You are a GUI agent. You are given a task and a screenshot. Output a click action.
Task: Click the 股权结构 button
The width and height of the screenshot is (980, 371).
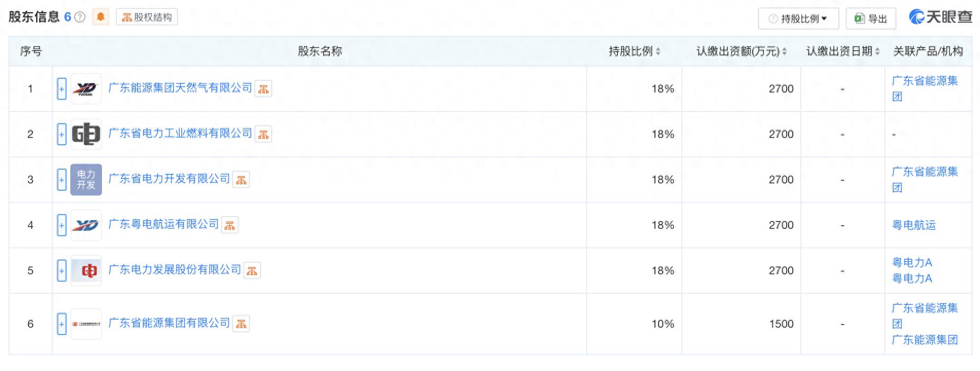[x=147, y=17]
